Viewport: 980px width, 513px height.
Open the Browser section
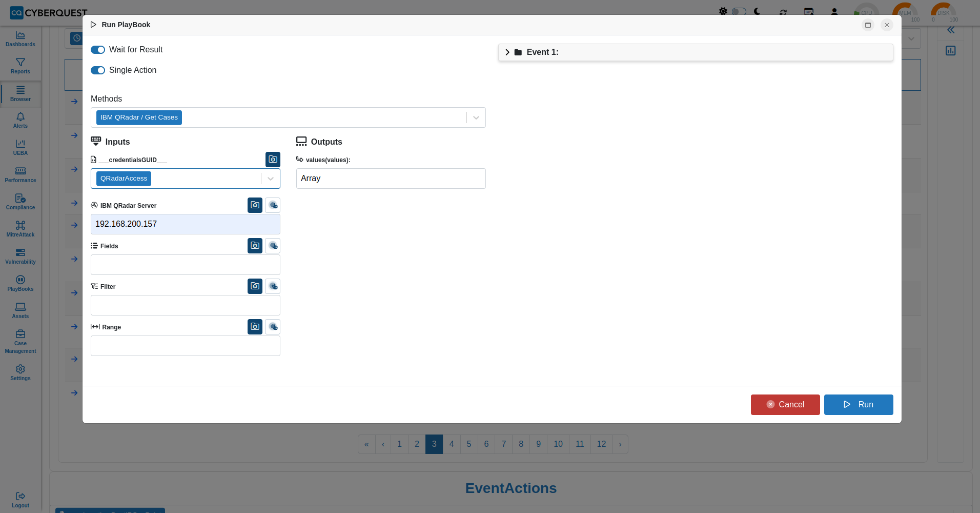pos(21,94)
